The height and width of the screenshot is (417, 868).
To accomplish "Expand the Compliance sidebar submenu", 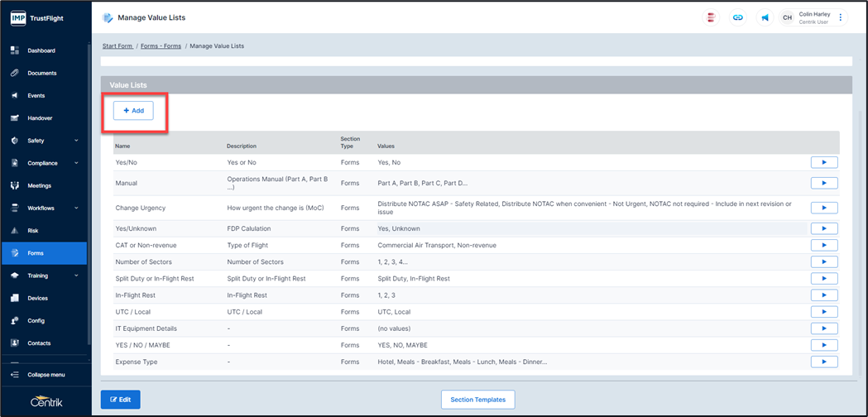I will coord(76,163).
